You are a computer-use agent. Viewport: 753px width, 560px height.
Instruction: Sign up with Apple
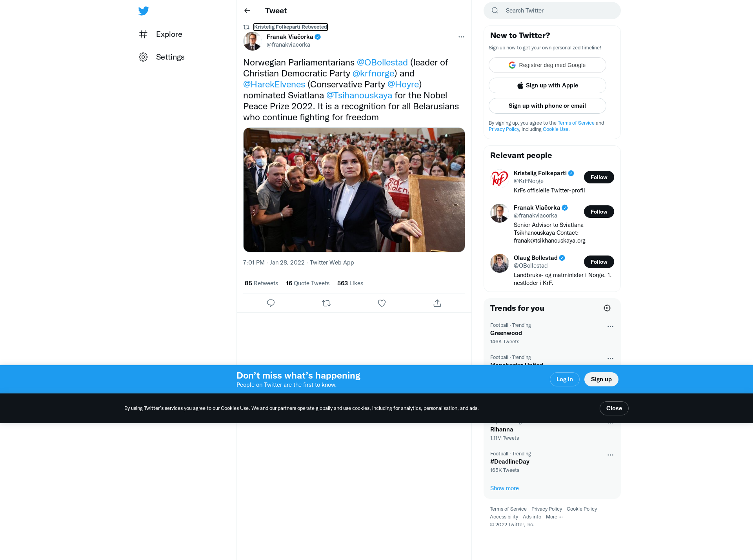pyautogui.click(x=547, y=85)
